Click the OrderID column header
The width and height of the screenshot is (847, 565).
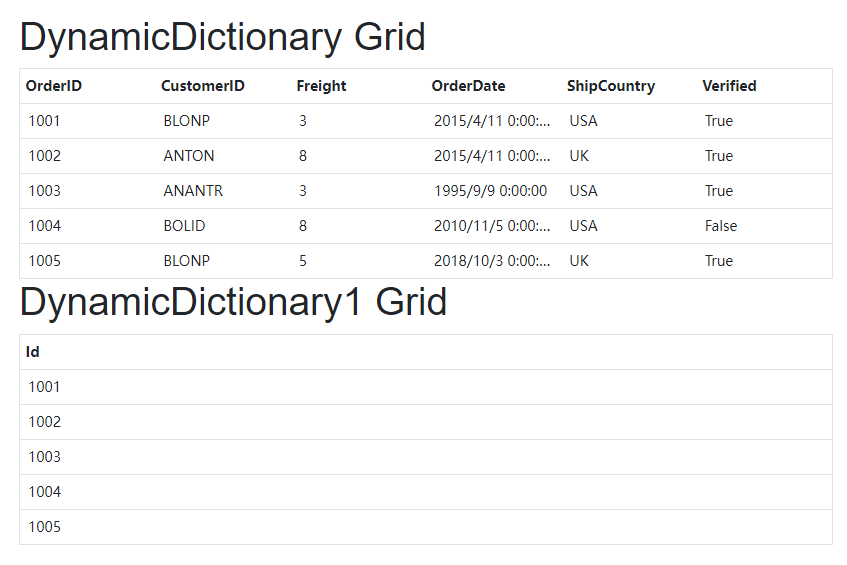(54, 86)
